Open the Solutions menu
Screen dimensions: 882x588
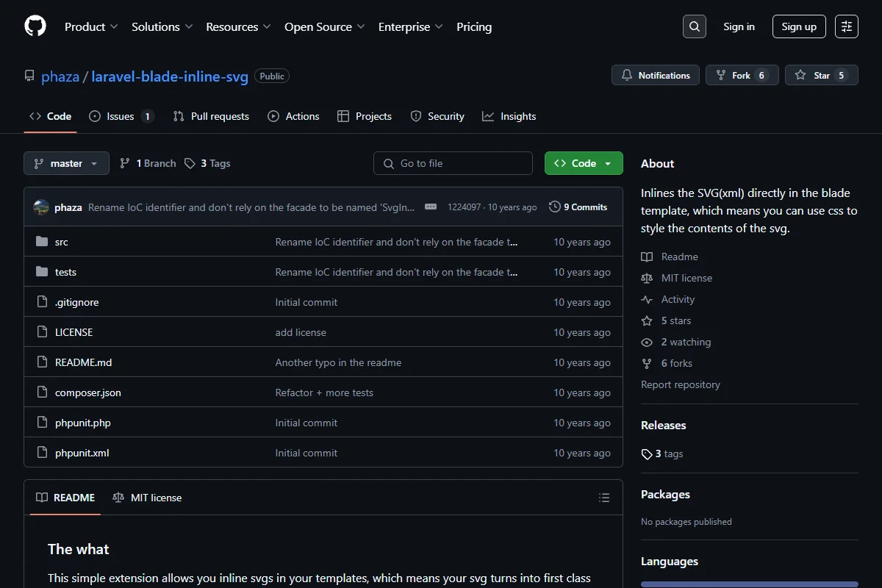click(x=162, y=26)
